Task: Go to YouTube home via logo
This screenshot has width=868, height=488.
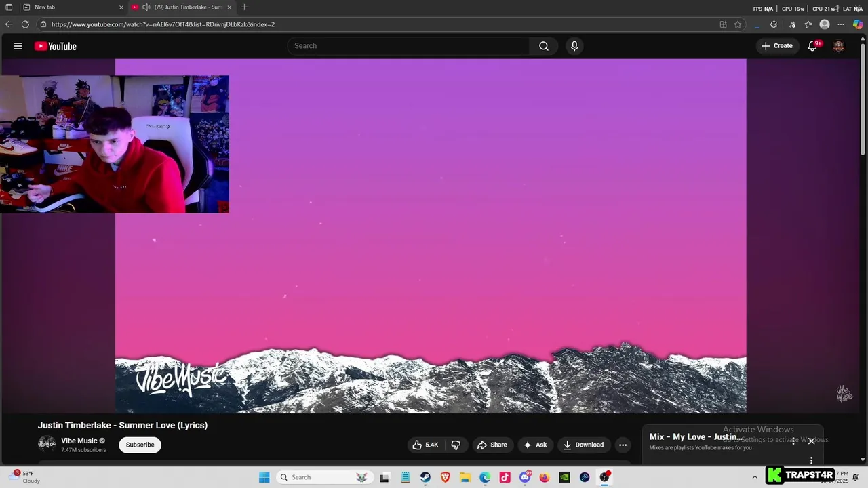Action: [x=56, y=46]
